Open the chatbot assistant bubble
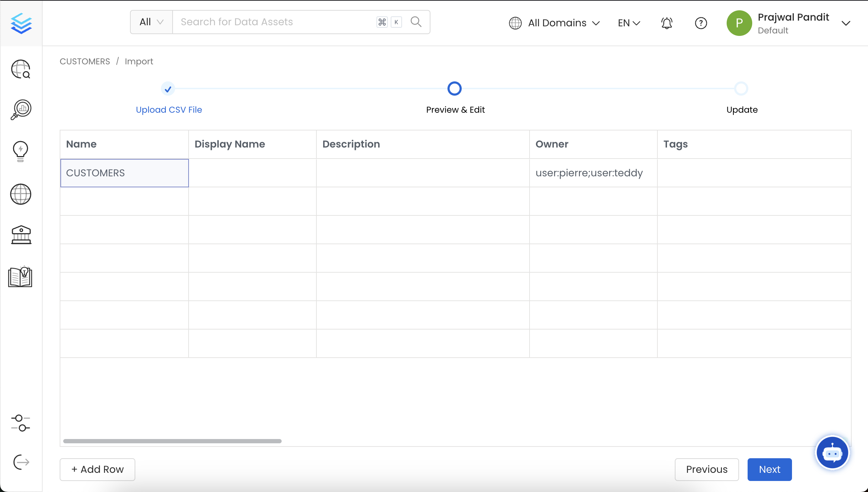Screen dimensions: 868x492 [832, 453]
